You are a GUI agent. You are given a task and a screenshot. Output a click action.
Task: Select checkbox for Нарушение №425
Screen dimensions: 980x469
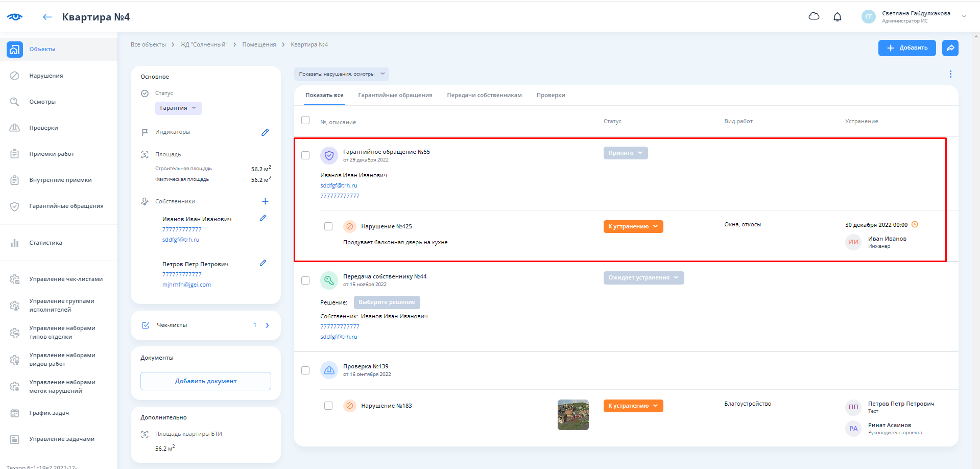[328, 226]
